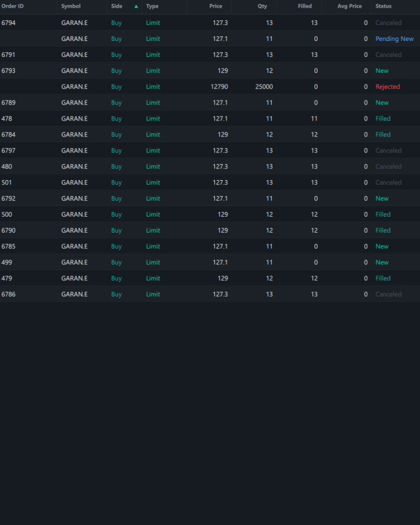Select order row 6794
The height and width of the screenshot is (525, 420).
point(210,23)
